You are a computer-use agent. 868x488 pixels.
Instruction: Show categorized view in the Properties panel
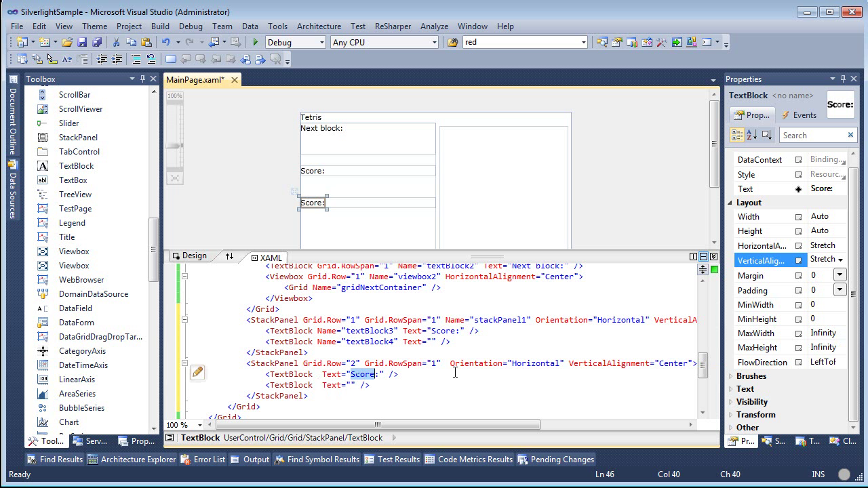(x=737, y=135)
